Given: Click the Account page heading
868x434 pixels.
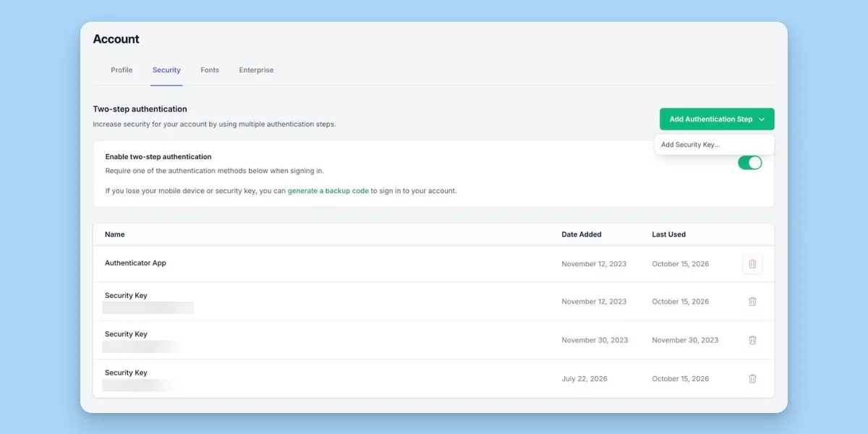Looking at the screenshot, I should tap(116, 39).
